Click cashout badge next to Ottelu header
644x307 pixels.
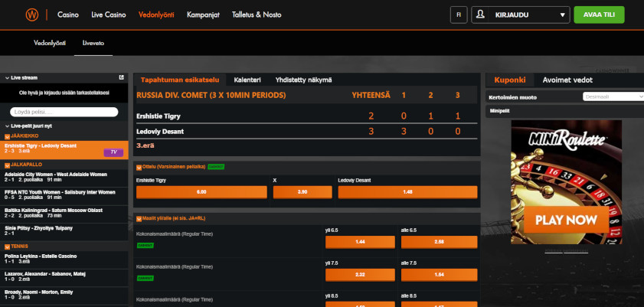click(x=216, y=167)
